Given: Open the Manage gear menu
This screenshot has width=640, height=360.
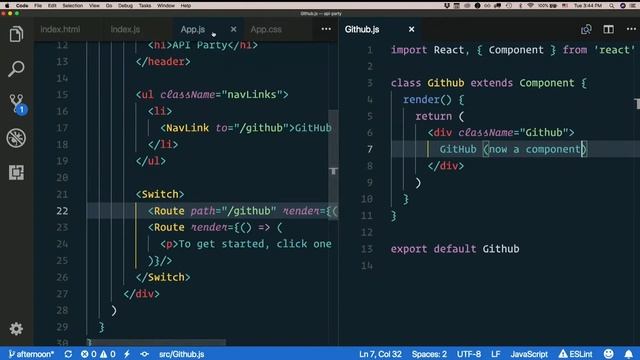Looking at the screenshot, I should [16, 329].
